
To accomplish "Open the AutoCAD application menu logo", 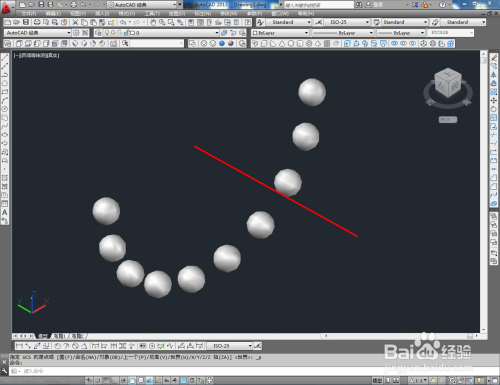I will [6, 7].
